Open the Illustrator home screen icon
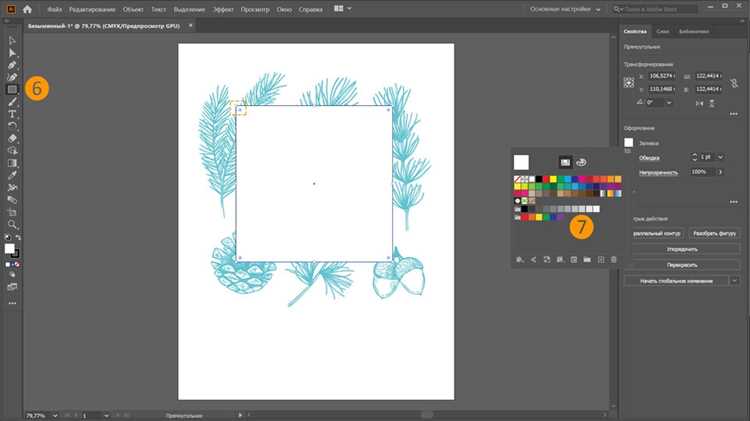 27,9
